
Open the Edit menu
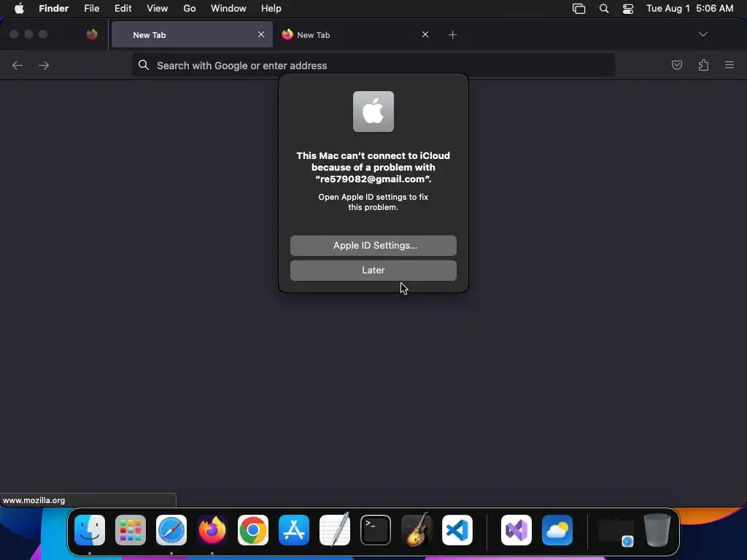click(123, 8)
